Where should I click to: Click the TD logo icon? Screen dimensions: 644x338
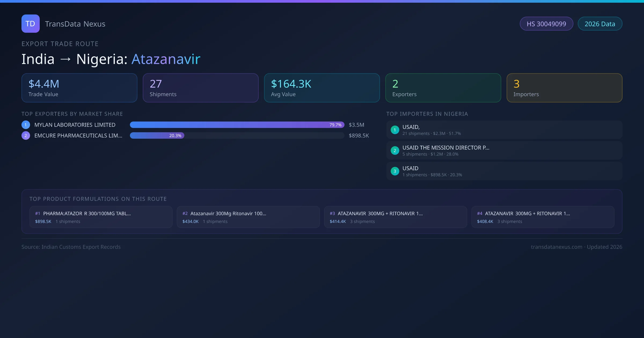pyautogui.click(x=30, y=24)
